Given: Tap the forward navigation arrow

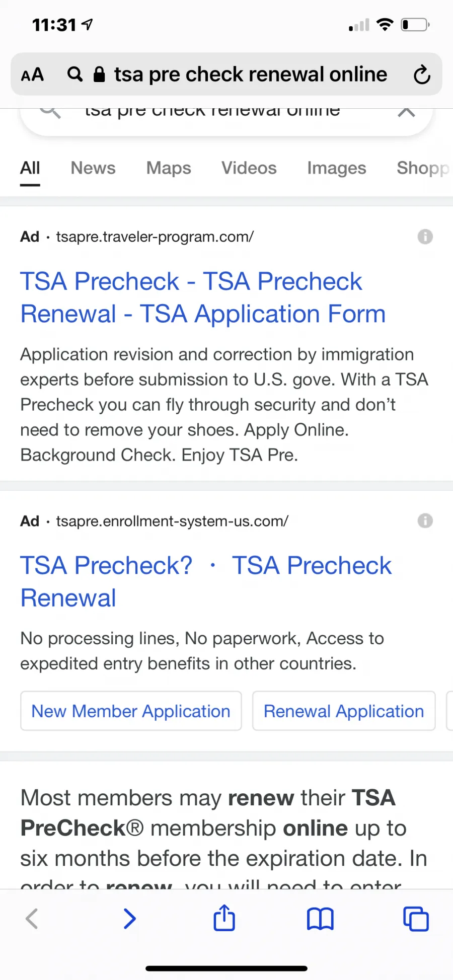Looking at the screenshot, I should pos(129,919).
